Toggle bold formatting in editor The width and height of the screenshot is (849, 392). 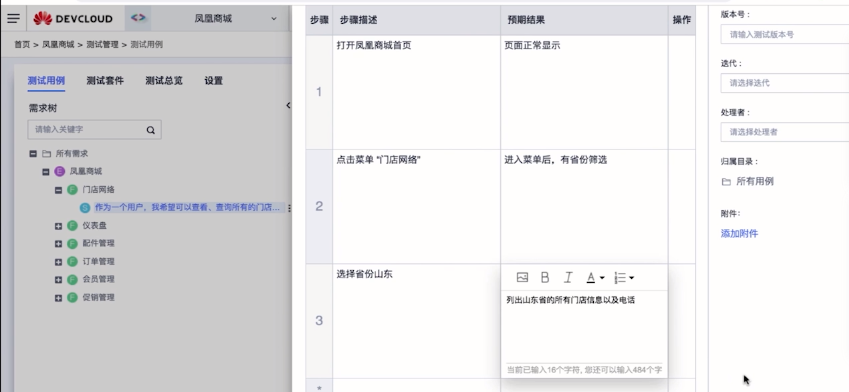click(x=545, y=278)
